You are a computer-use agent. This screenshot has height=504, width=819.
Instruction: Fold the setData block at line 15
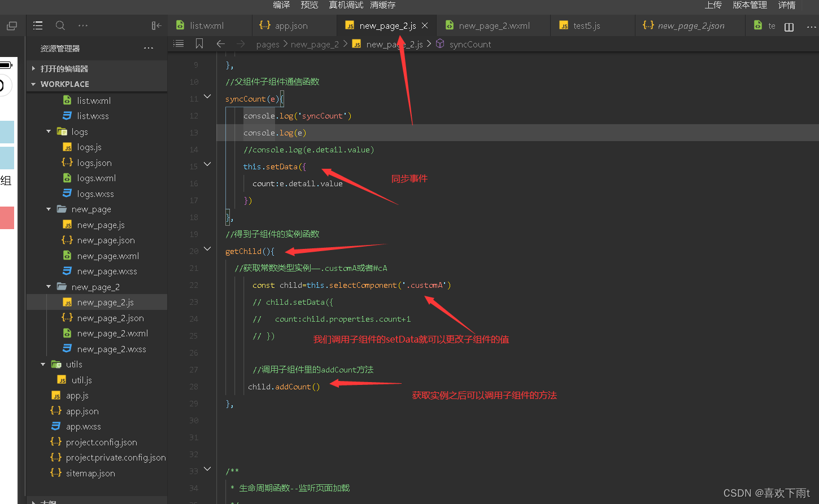207,164
